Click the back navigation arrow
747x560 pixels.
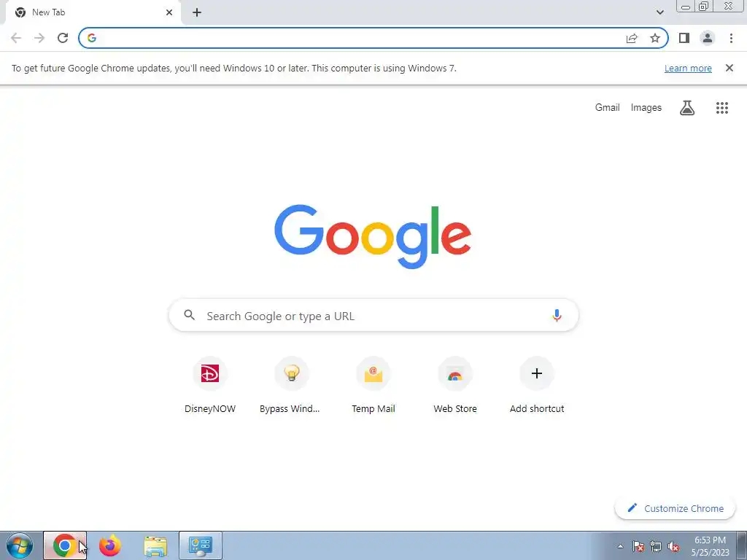[x=16, y=38]
